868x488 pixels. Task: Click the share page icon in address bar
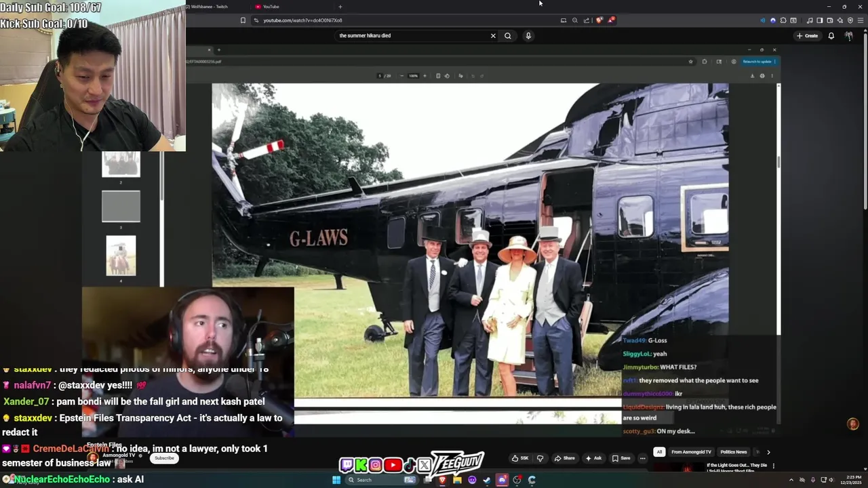pos(587,20)
